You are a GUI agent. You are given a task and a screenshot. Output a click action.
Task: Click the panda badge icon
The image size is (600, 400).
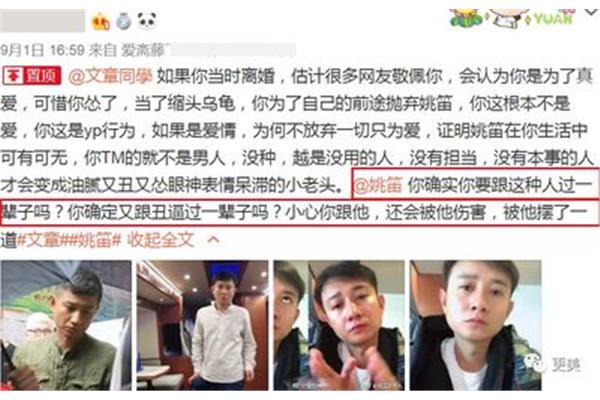(x=147, y=21)
